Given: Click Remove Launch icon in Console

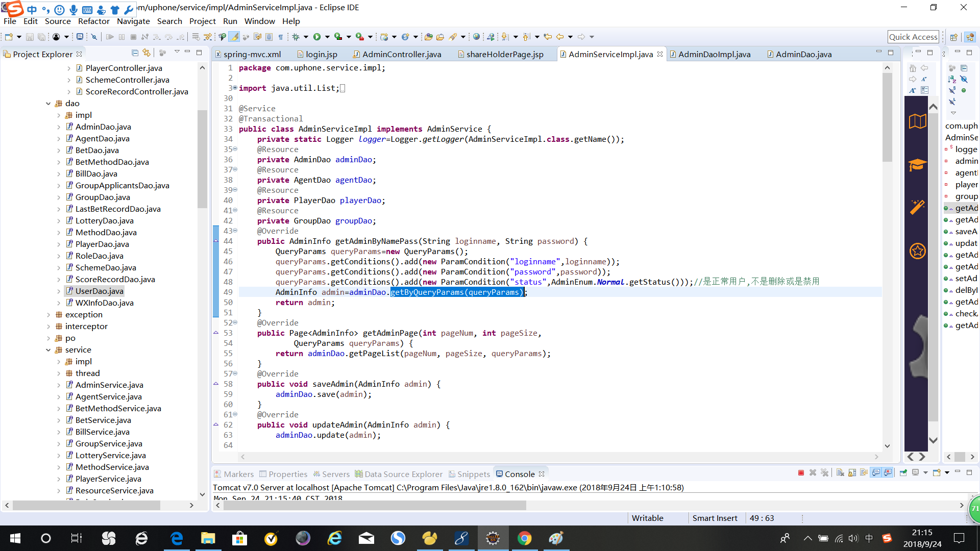Looking at the screenshot, I should [813, 473].
